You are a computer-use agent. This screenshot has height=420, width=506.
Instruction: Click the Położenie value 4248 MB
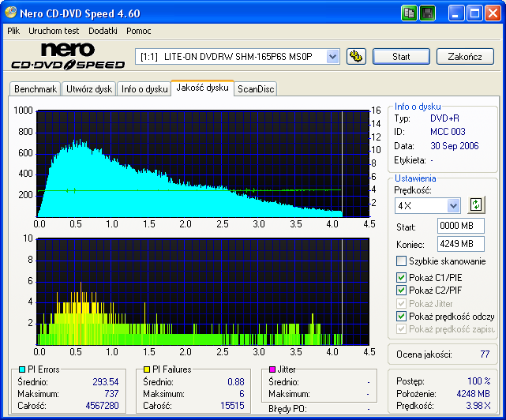pyautogui.click(x=473, y=393)
